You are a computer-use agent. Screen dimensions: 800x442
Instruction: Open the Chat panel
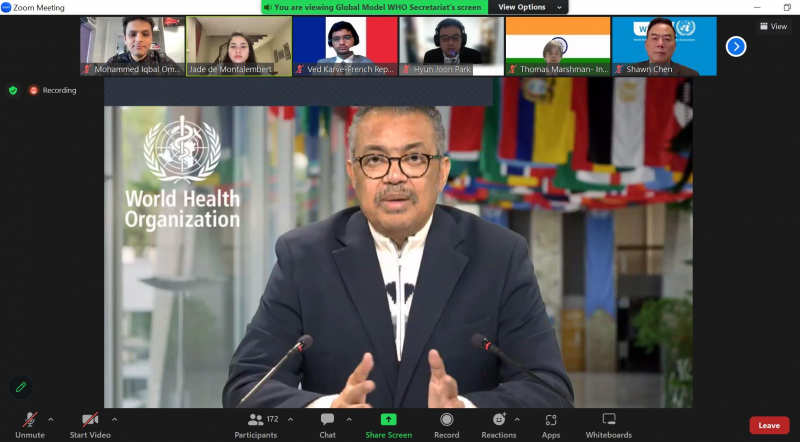[327, 420]
